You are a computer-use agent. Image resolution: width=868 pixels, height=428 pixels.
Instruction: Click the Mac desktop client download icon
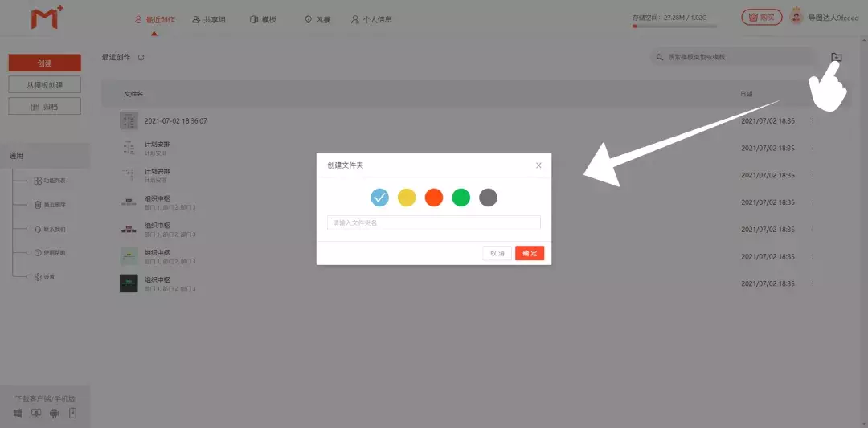(x=35, y=413)
